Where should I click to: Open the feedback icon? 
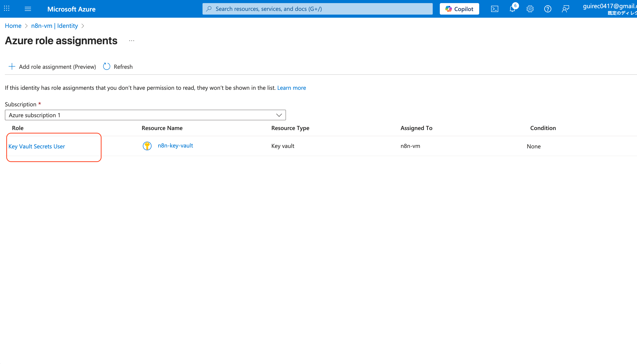click(565, 9)
